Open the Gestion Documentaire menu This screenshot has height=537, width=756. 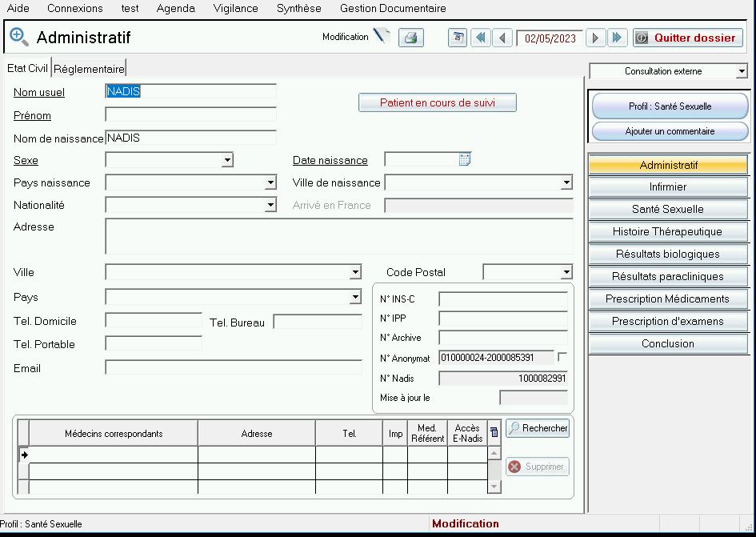pos(393,8)
